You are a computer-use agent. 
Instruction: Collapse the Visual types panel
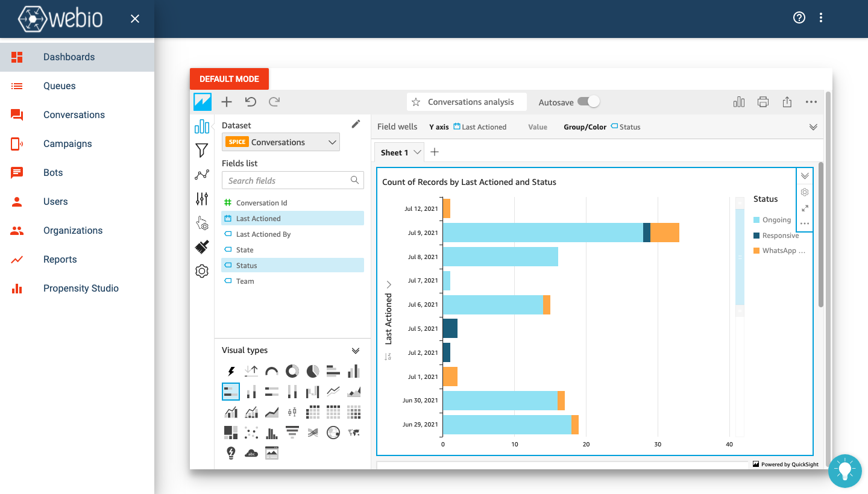tap(356, 351)
